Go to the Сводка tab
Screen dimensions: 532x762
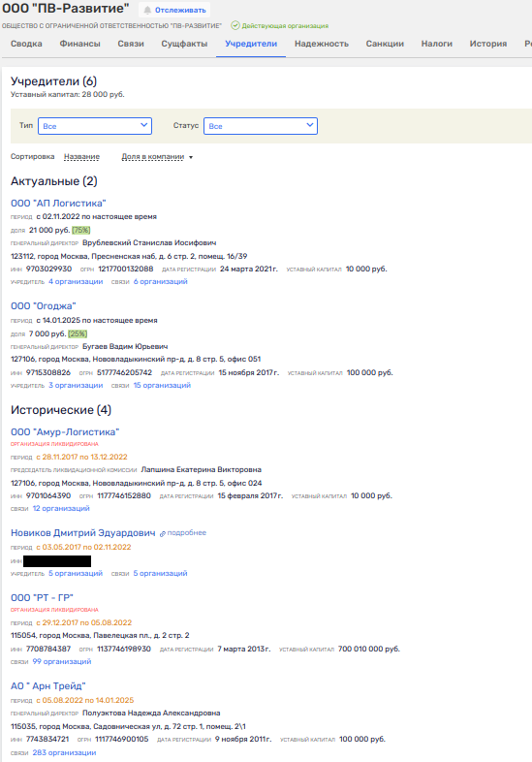coord(26,44)
